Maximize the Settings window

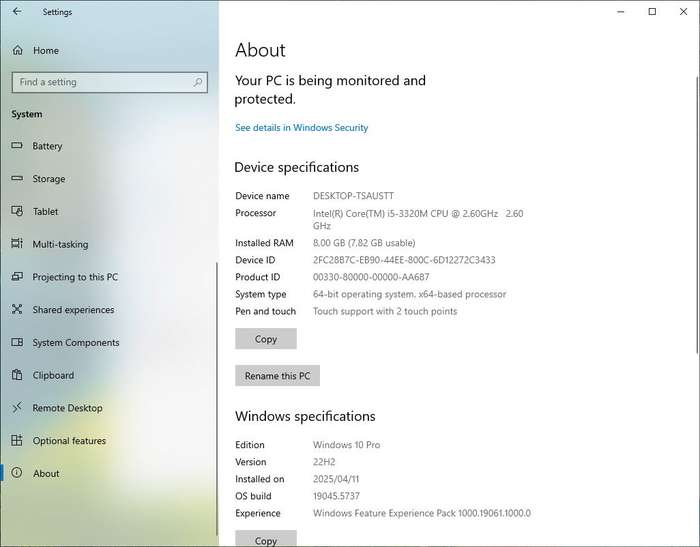[x=652, y=12]
